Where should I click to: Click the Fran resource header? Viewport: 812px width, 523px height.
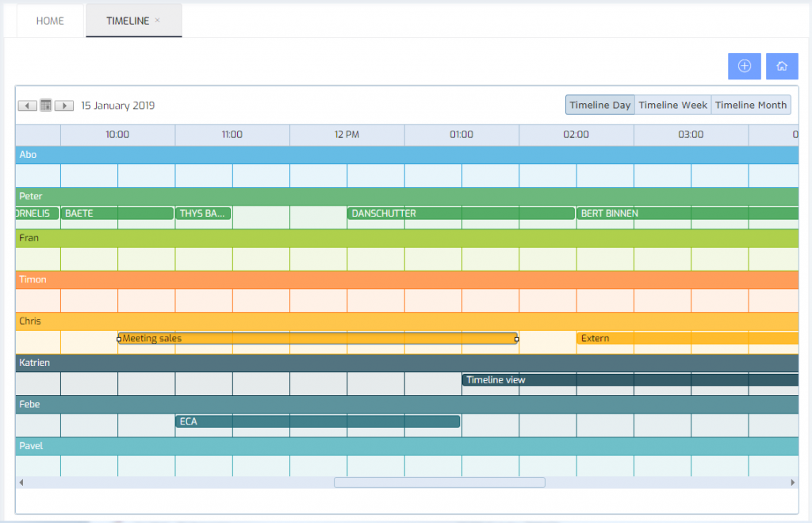tap(407, 238)
